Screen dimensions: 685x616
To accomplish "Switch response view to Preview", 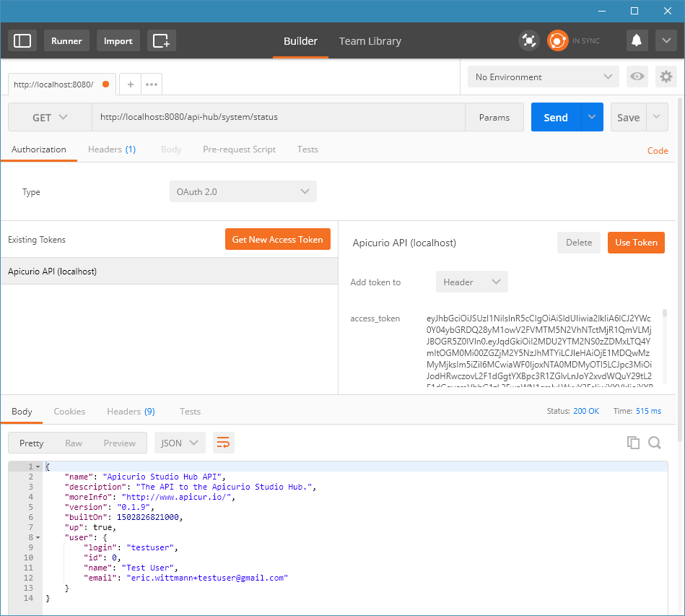I will 120,443.
